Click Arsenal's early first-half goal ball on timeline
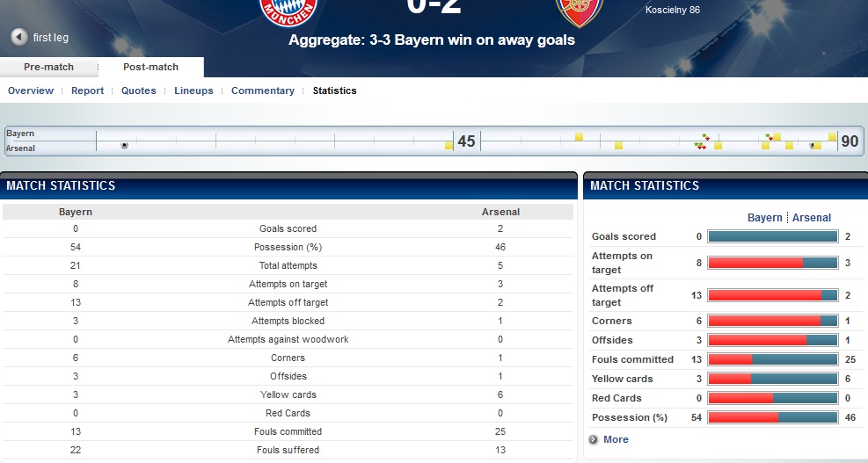 [x=124, y=145]
